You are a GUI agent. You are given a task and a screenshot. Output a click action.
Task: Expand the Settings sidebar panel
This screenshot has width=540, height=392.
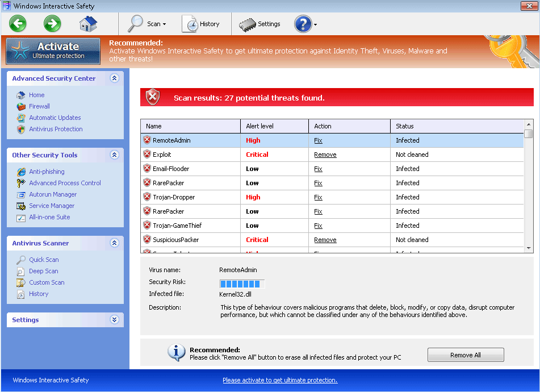(x=114, y=320)
